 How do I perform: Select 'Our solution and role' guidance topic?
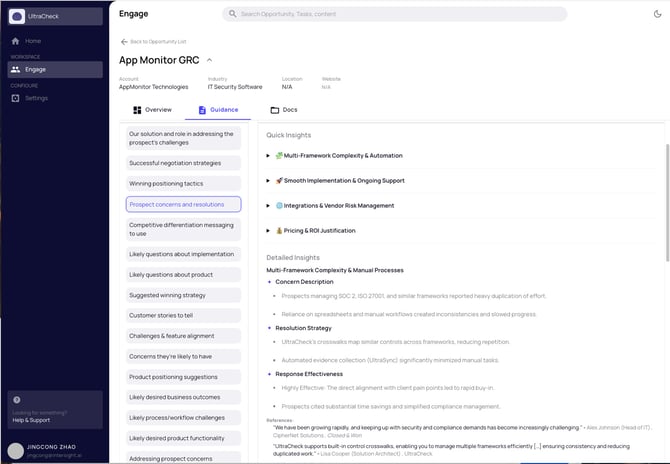tap(183, 138)
